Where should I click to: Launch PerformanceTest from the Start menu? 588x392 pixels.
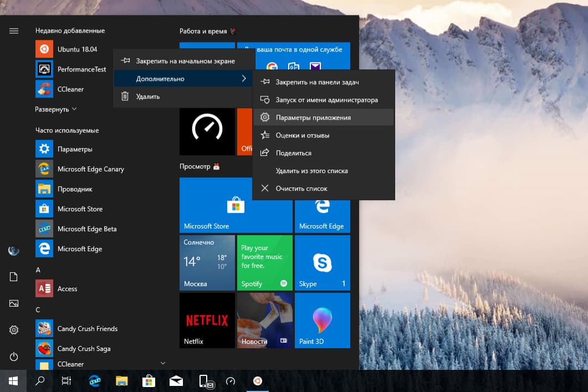click(x=82, y=69)
